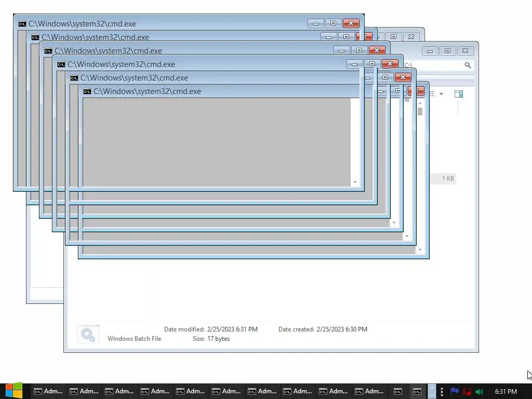The height and width of the screenshot is (399, 532).
Task: Open the Windows Start button
Action: click(x=14, y=391)
